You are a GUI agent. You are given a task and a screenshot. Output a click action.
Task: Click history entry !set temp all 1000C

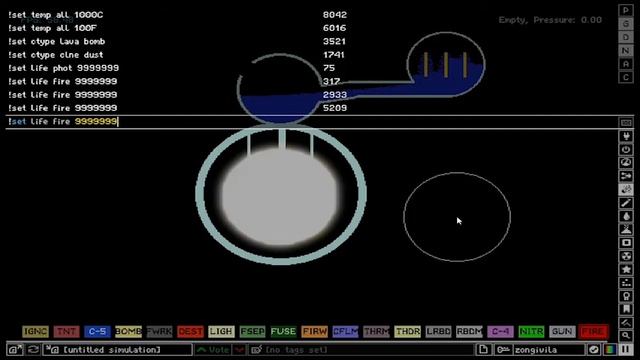pos(56,15)
